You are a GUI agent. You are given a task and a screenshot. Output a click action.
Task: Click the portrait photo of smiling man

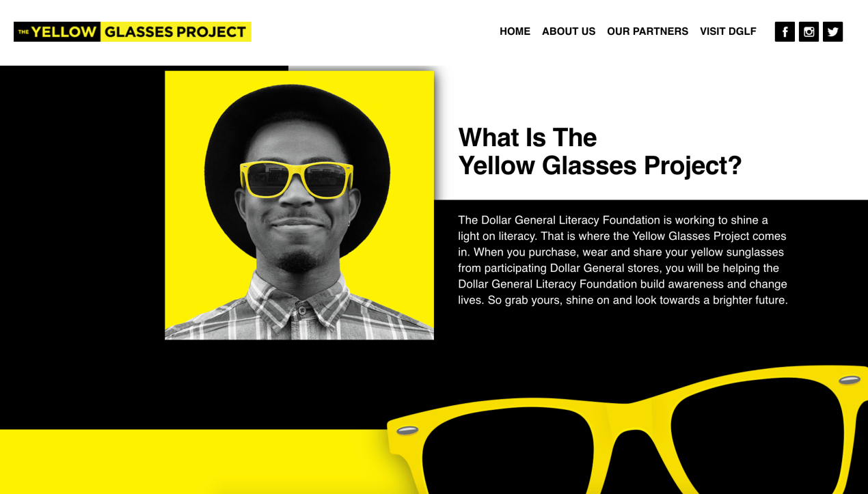[299, 205]
